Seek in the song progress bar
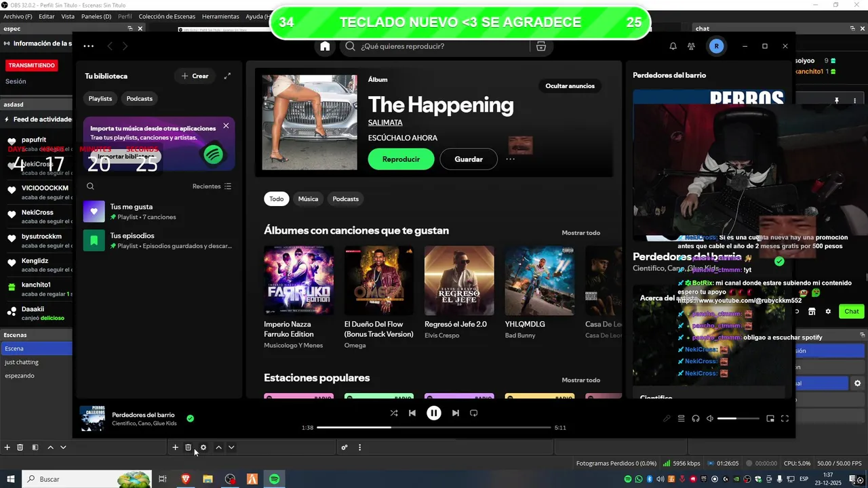The height and width of the screenshot is (488, 868). (434, 428)
